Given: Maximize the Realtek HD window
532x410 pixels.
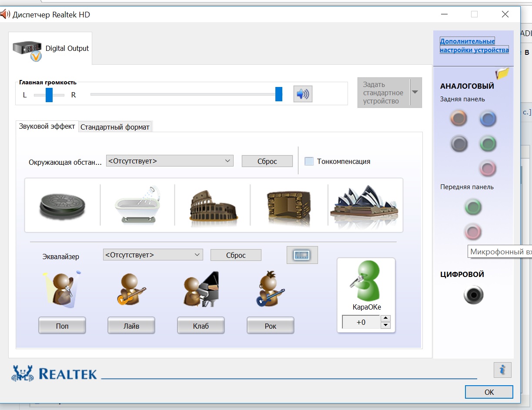Looking at the screenshot, I should pos(474,14).
